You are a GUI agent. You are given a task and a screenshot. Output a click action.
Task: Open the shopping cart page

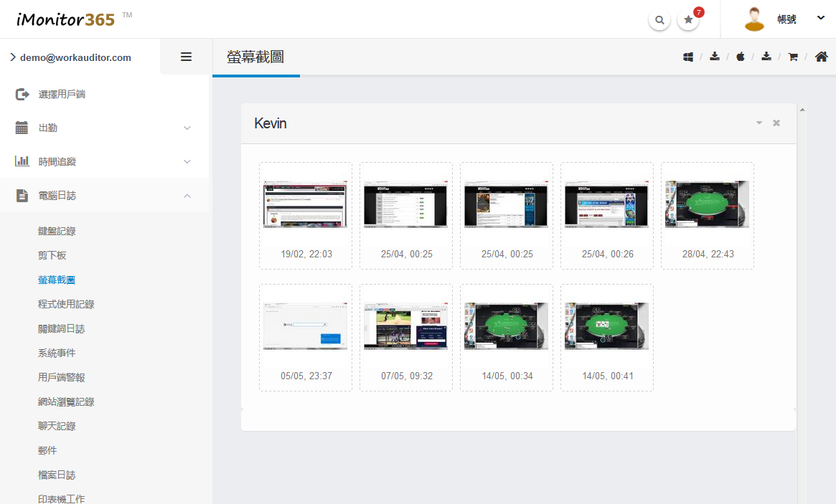792,56
